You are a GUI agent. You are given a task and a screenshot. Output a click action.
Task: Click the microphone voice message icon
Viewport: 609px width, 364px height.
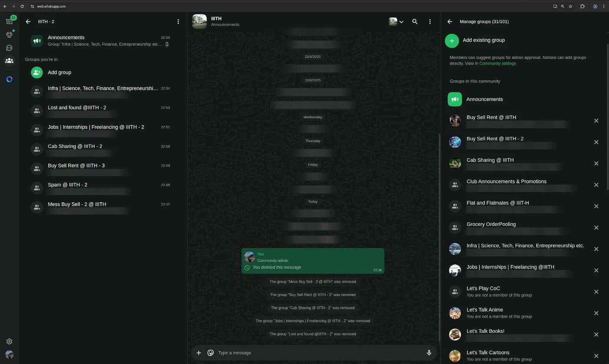(x=429, y=353)
